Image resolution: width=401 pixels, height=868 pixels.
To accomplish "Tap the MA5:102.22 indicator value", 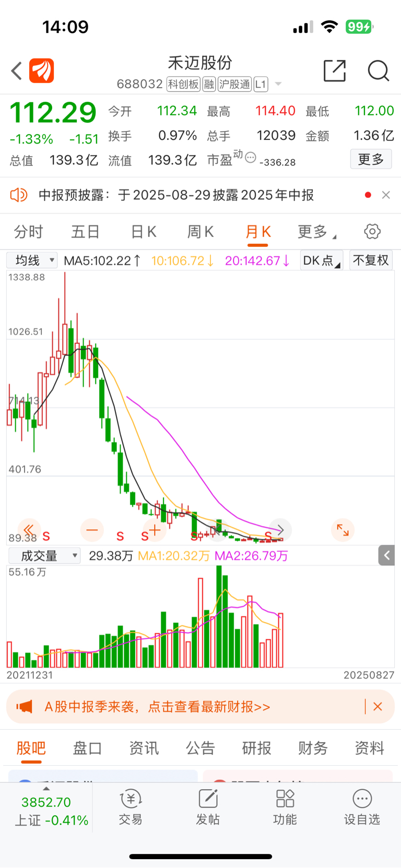I will pos(102,260).
